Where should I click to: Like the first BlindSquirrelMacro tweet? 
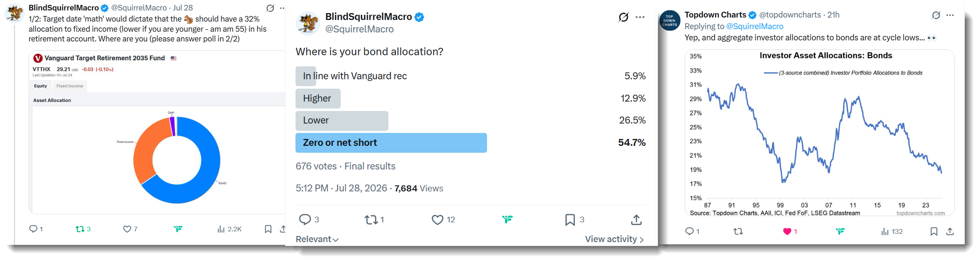[x=127, y=229]
